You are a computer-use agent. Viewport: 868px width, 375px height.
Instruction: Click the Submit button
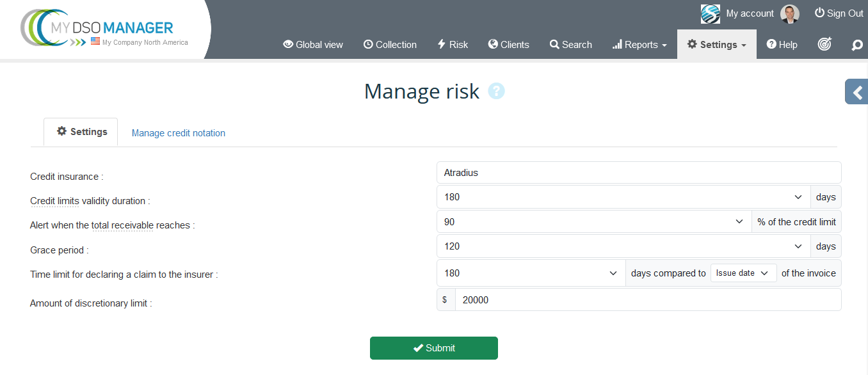click(434, 348)
